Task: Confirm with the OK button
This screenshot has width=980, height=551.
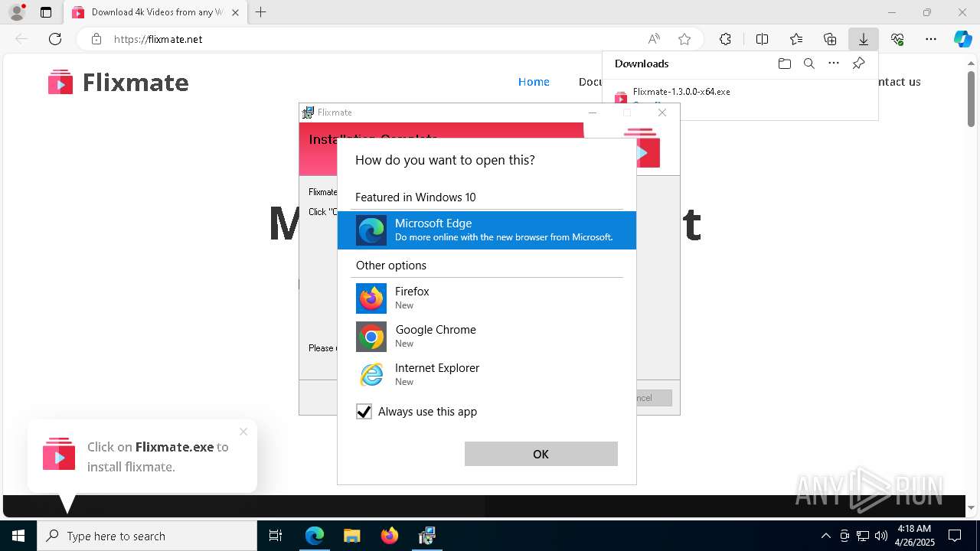Action: 541,454
